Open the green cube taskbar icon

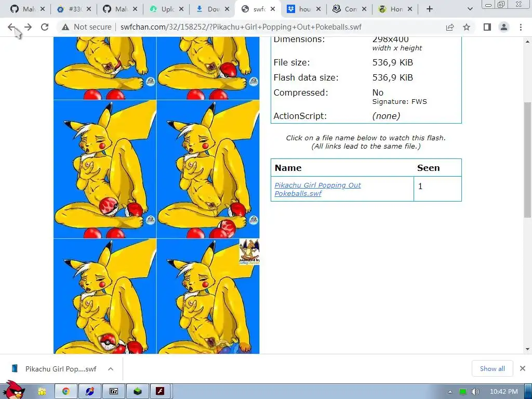[137, 392]
